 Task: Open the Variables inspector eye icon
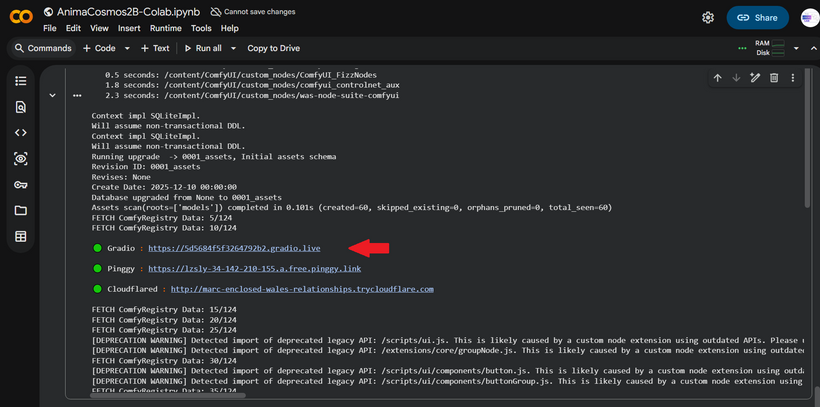[x=20, y=159]
